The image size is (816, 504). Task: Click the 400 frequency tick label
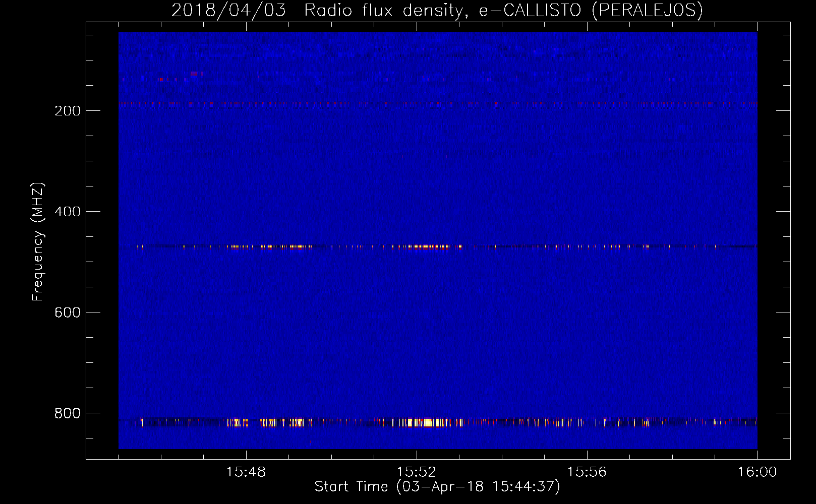click(x=68, y=212)
